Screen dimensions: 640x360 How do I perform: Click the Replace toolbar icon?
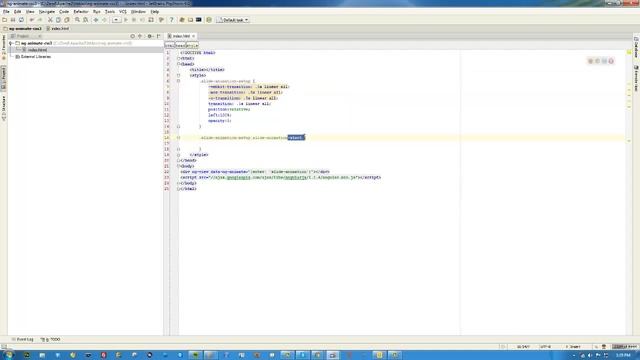[86, 20]
